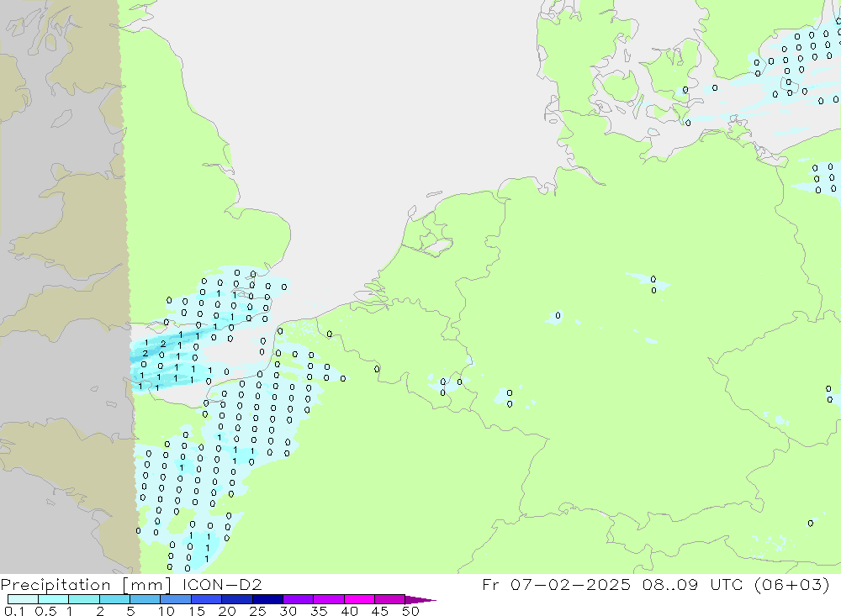Click the legend value '30'
The image size is (841, 616).
pyautogui.click(x=288, y=611)
